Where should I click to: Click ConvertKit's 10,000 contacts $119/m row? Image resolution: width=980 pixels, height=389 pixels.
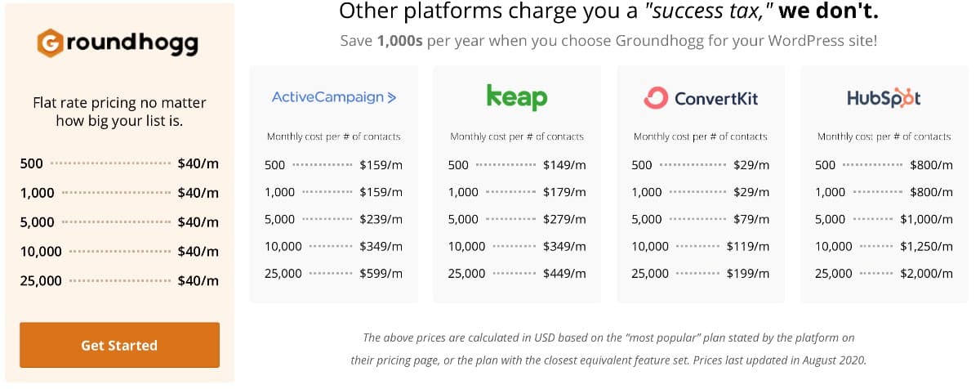click(x=701, y=246)
